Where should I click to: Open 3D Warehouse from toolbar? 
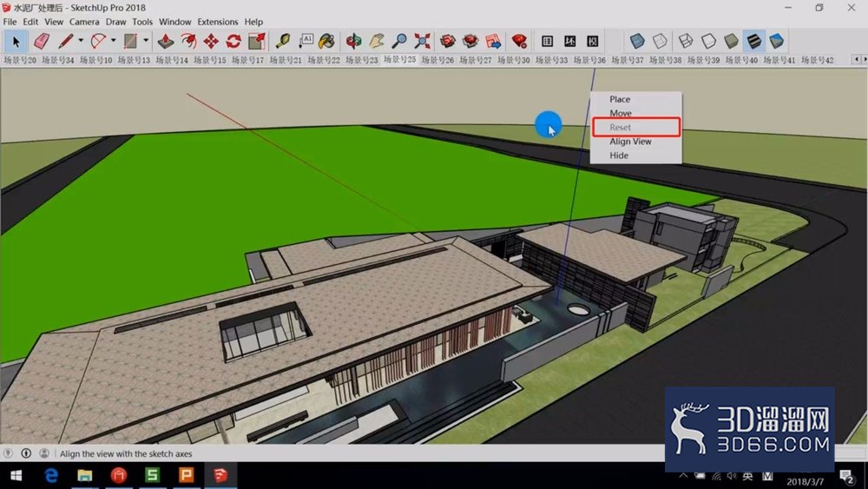pyautogui.click(x=447, y=42)
